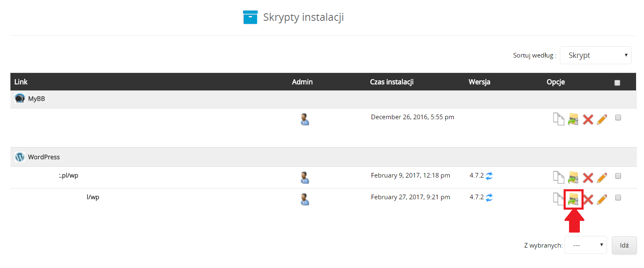Image resolution: width=644 pixels, height=268 pixels.
Task: Click the WordPress logo in the group header
Action: point(20,157)
